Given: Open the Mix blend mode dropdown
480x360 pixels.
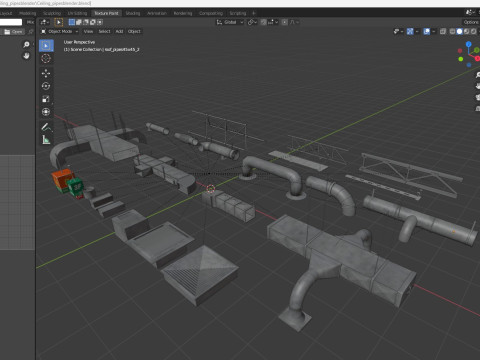Looking at the screenshot, I should tap(30, 22).
